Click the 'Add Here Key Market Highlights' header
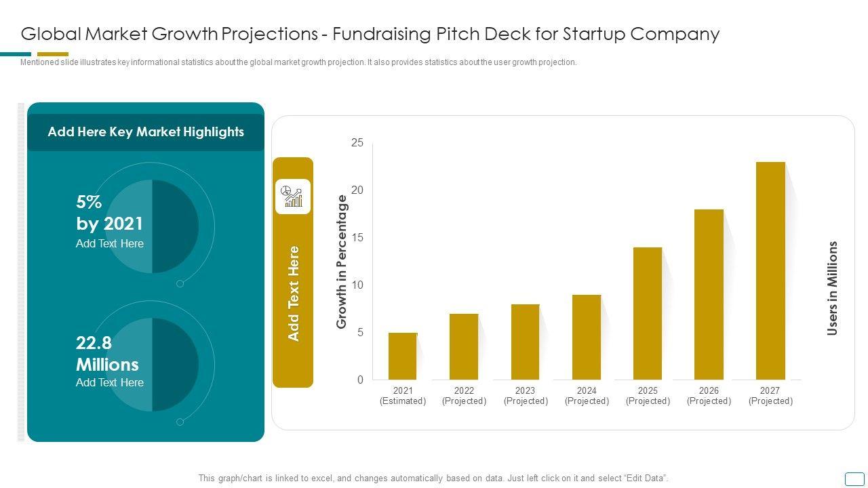Viewport: 868px width, 488px height. 146,132
